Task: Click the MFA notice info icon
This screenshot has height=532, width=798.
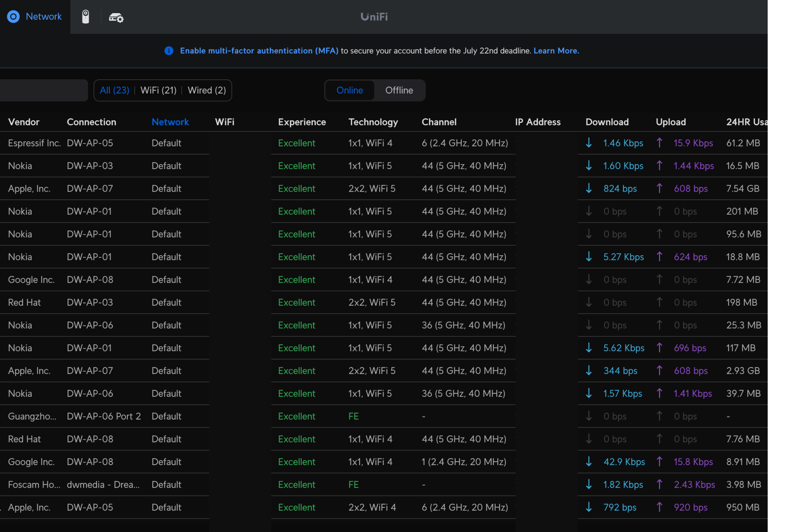Action: pos(169,50)
